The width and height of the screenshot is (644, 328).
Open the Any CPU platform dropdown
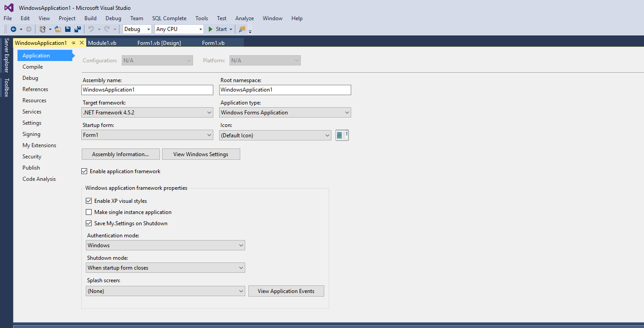pos(179,29)
